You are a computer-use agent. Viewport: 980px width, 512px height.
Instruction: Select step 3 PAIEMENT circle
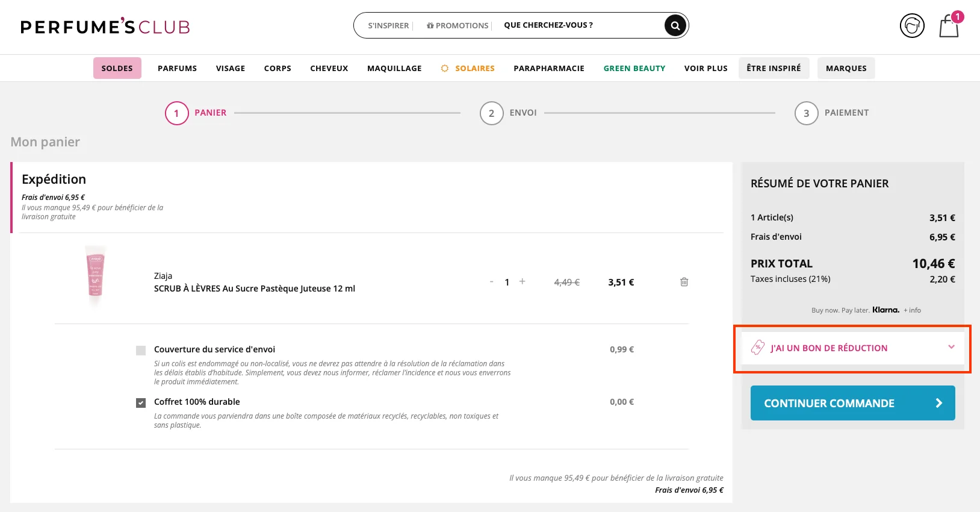click(806, 113)
